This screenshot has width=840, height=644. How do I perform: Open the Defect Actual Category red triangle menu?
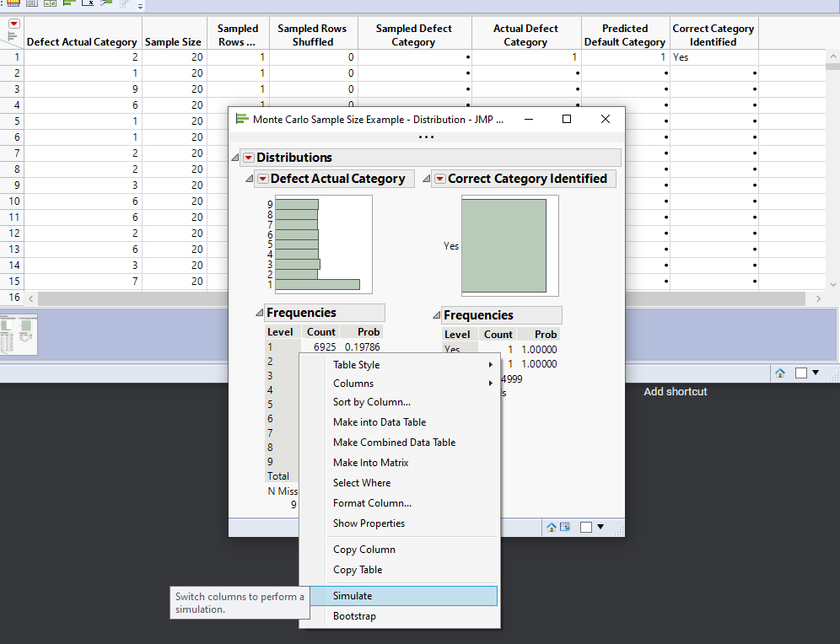pyautogui.click(x=262, y=179)
